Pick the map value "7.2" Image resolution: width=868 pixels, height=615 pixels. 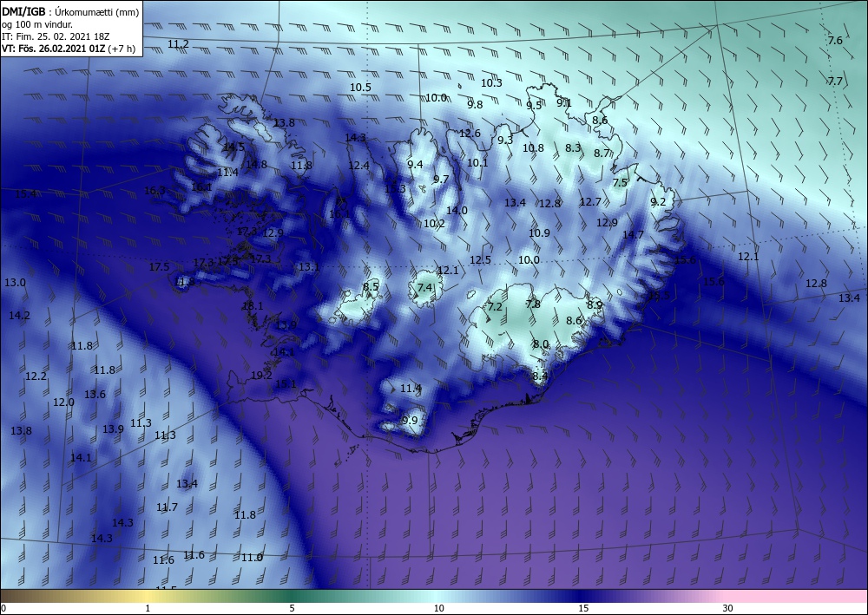[x=495, y=307]
